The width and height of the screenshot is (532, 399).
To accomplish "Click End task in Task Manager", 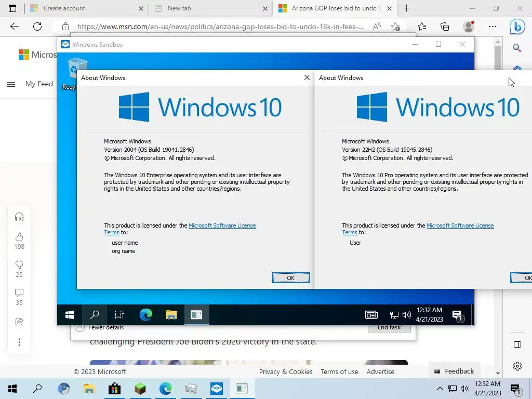I will [389, 328].
